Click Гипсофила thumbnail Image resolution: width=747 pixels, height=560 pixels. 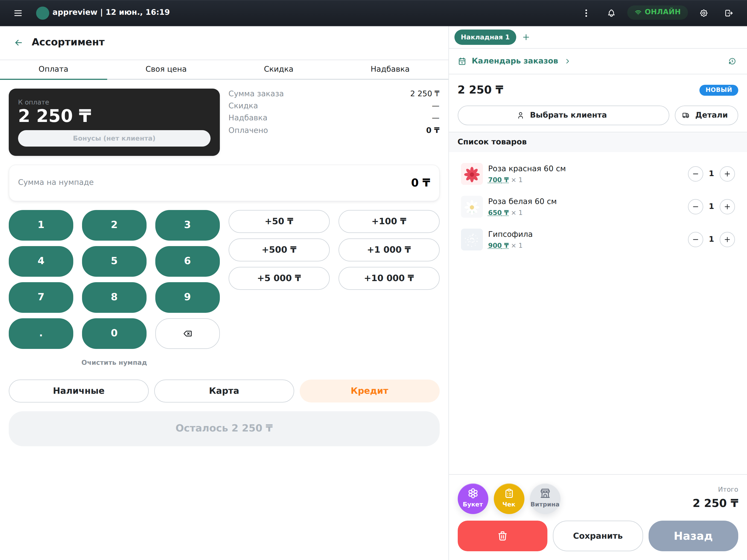472,240
